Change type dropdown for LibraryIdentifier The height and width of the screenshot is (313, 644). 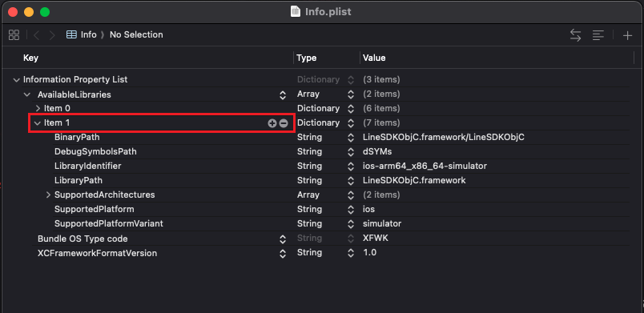click(350, 167)
